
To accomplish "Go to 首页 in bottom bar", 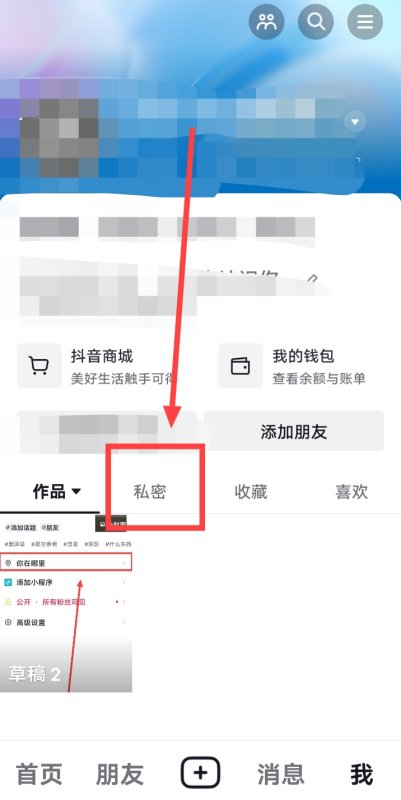I will 39,774.
